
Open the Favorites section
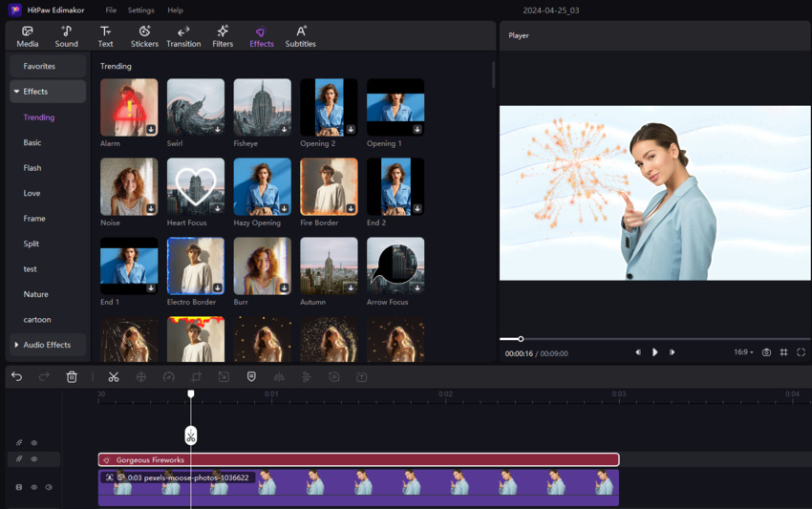[39, 66]
